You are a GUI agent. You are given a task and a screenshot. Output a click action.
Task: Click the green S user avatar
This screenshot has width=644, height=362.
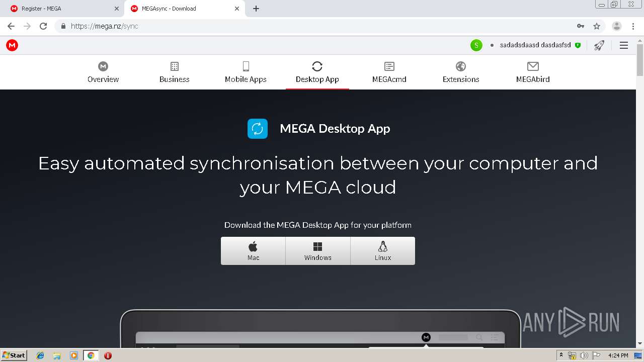[x=476, y=45]
